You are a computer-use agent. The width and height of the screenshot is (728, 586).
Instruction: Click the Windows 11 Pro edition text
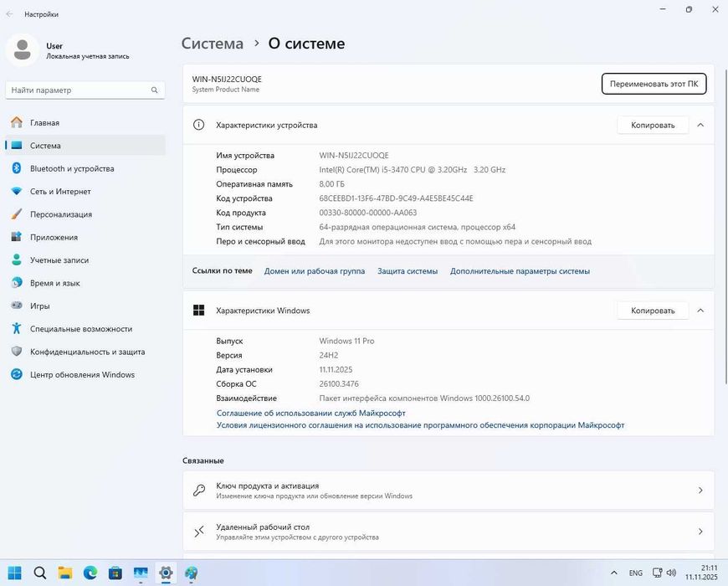click(346, 341)
